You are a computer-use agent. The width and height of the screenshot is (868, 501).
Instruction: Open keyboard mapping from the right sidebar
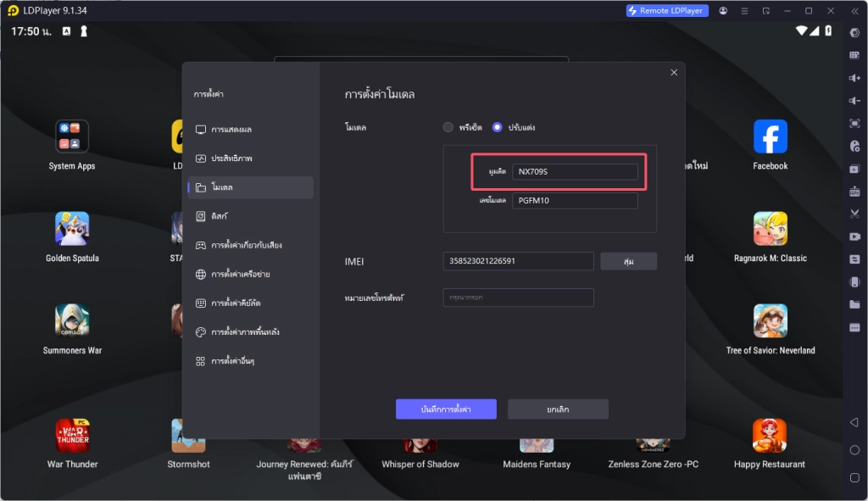point(854,53)
